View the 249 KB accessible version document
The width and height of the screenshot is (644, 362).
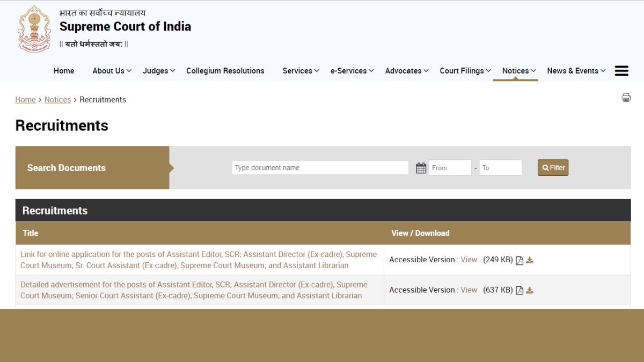click(x=469, y=260)
